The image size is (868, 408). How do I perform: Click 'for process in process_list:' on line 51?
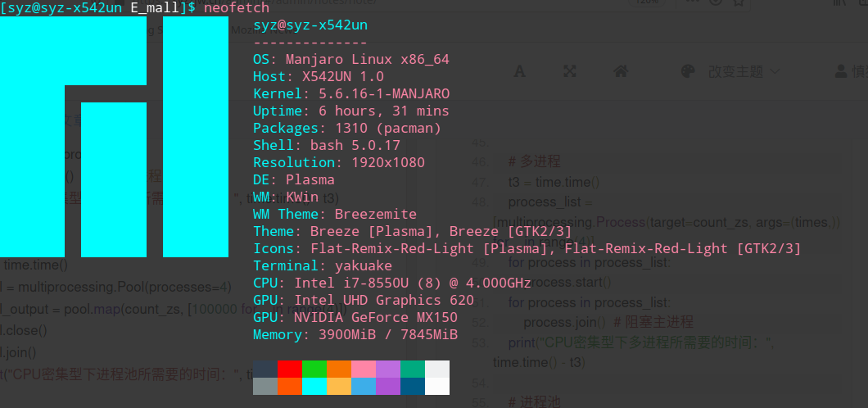point(589,302)
